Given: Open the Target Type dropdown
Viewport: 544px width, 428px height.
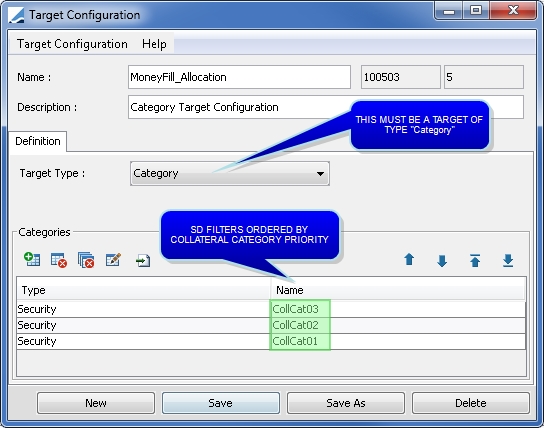Looking at the screenshot, I should (x=230, y=173).
